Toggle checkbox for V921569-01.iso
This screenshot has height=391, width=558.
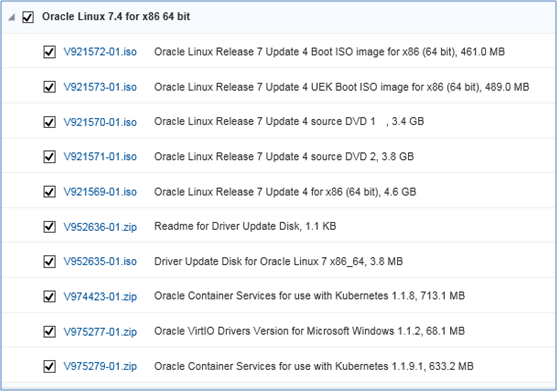pyautogui.click(x=49, y=192)
